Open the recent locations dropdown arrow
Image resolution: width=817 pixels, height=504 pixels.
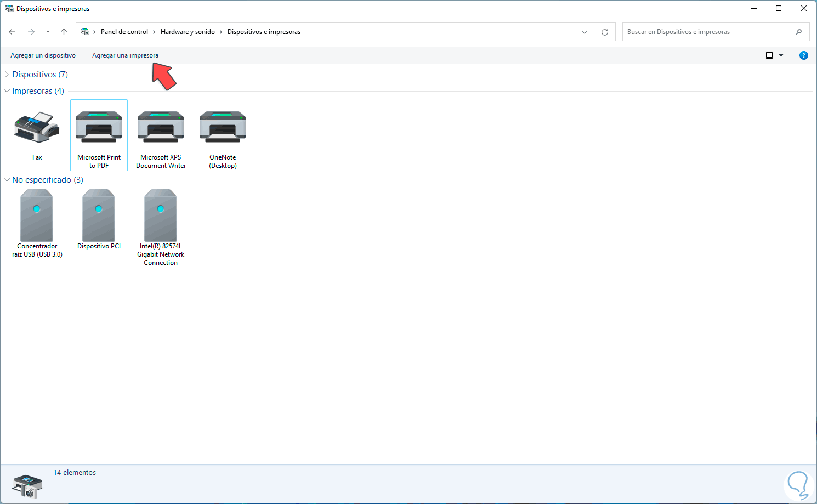[x=48, y=32]
